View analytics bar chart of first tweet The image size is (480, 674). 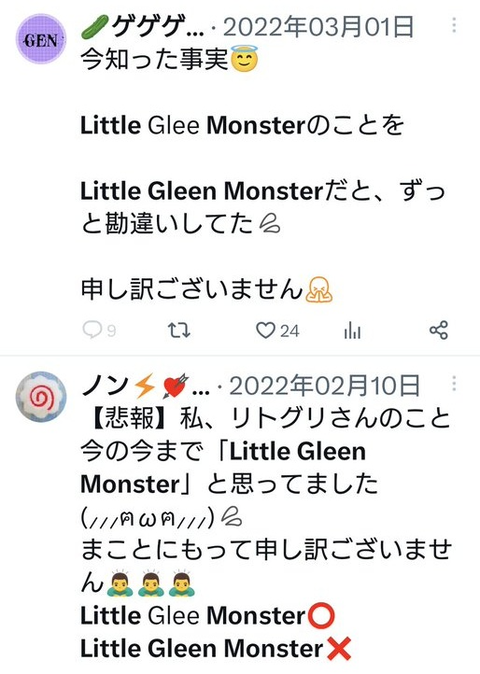coord(352,331)
